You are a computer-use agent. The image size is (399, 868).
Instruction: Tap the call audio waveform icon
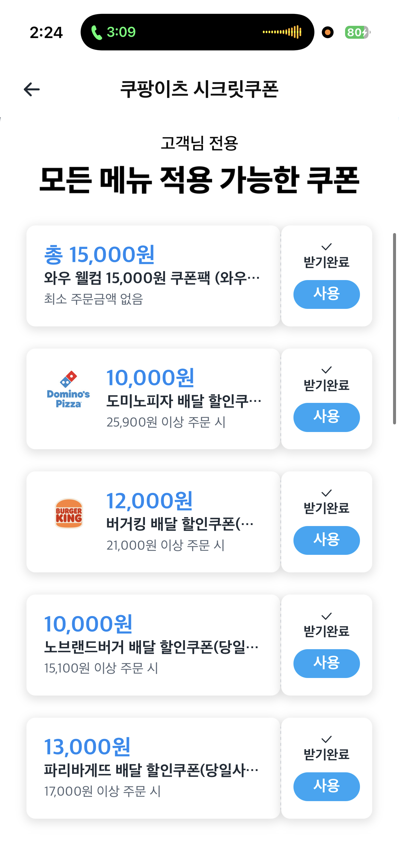(282, 32)
